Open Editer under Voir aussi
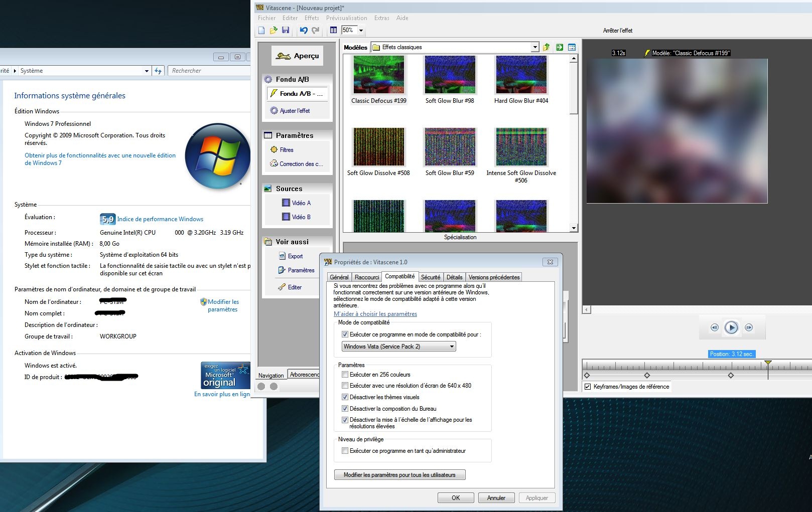Viewport: 812px width, 512px height. (x=290, y=287)
